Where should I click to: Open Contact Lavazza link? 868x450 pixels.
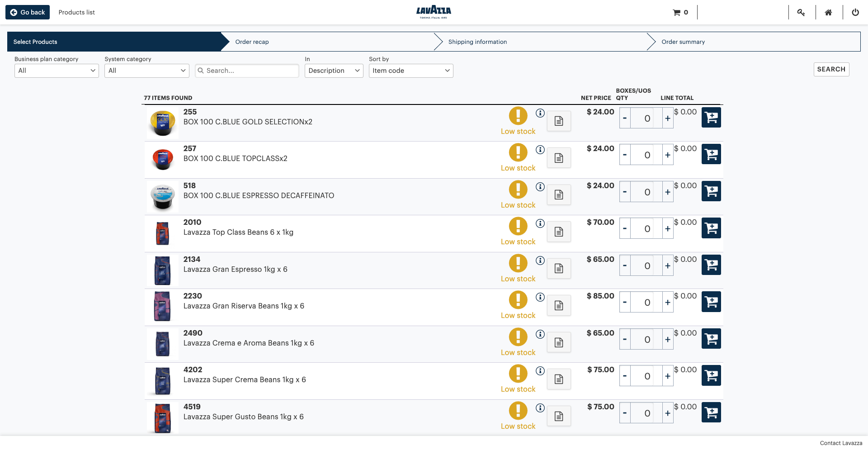pos(841,443)
